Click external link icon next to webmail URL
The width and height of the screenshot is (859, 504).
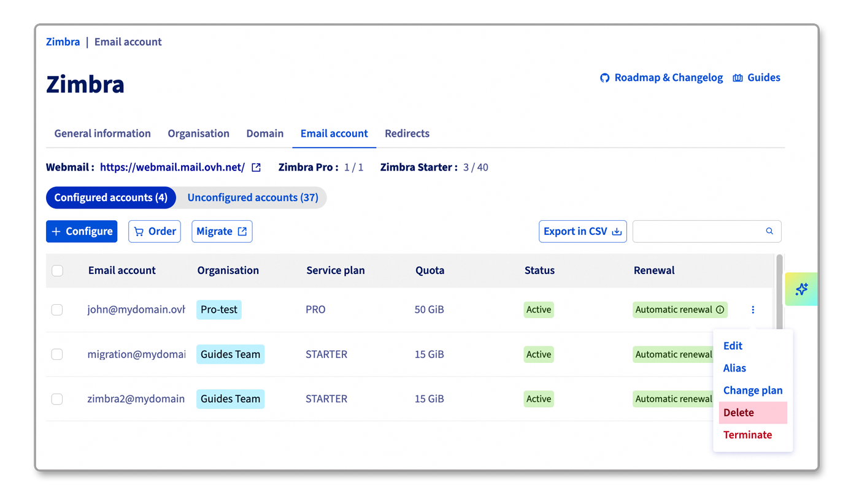(256, 167)
